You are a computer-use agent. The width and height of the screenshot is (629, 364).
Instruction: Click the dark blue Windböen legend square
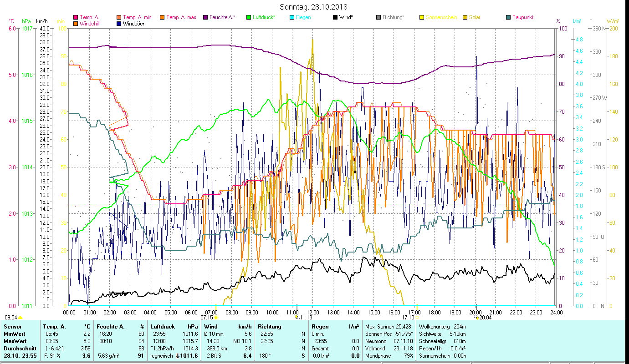(119, 24)
